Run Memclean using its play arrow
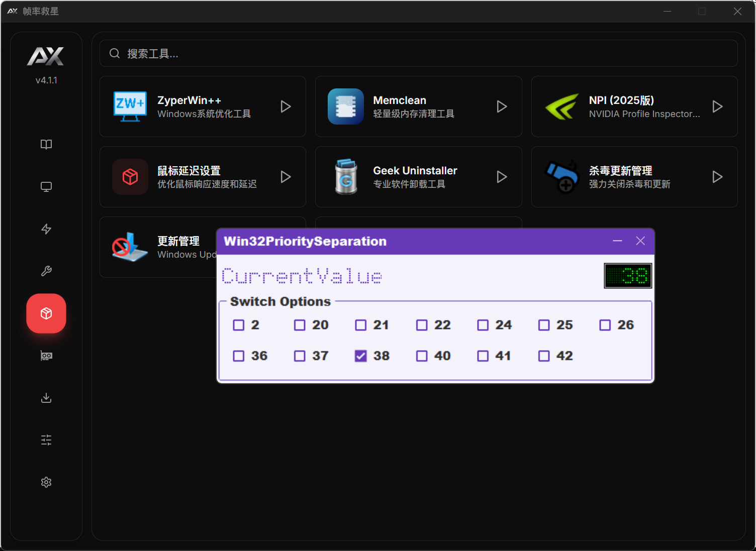Screen dimensions: 756x551 point(502,106)
